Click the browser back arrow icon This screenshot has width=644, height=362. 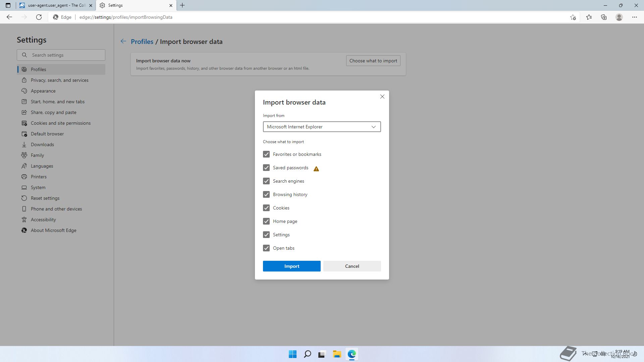tap(9, 17)
